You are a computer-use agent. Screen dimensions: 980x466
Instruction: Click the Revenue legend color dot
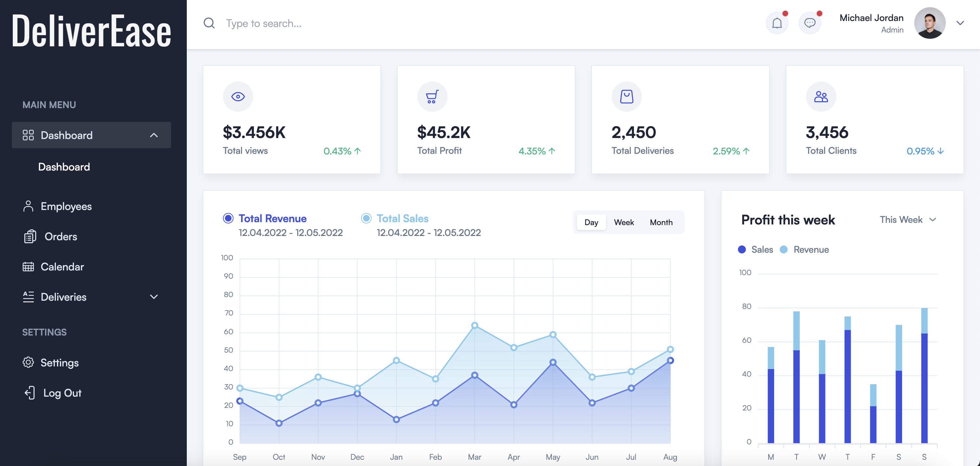coord(783,250)
